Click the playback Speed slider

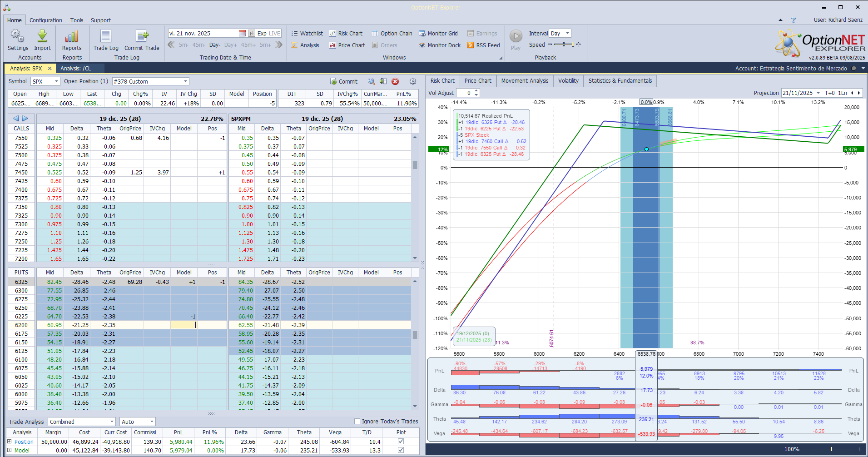564,45
